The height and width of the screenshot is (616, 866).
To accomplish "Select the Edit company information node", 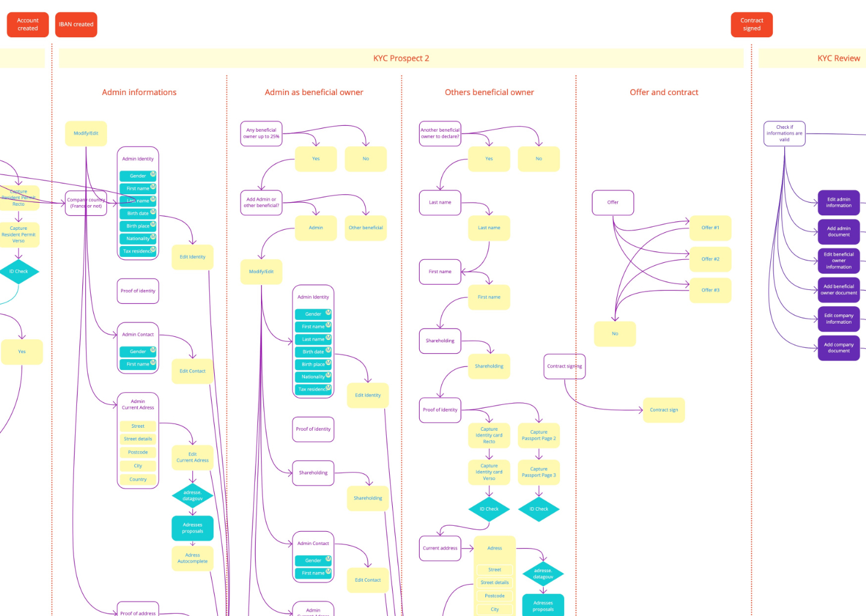I will click(x=838, y=319).
